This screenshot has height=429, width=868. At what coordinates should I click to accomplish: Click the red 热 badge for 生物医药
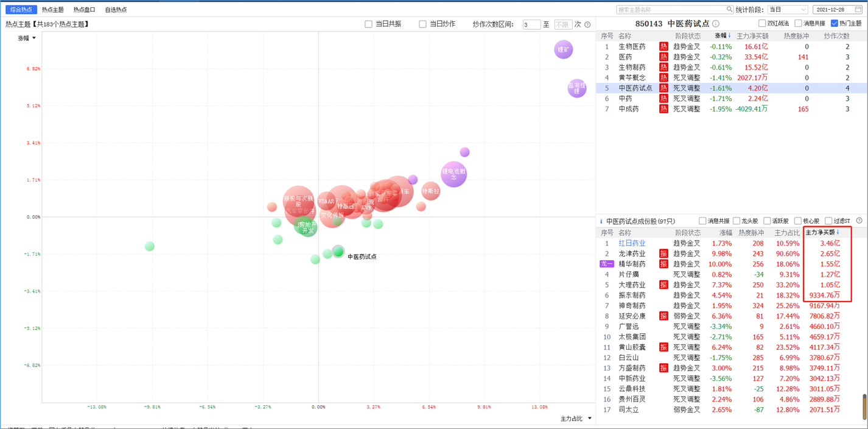coord(663,46)
